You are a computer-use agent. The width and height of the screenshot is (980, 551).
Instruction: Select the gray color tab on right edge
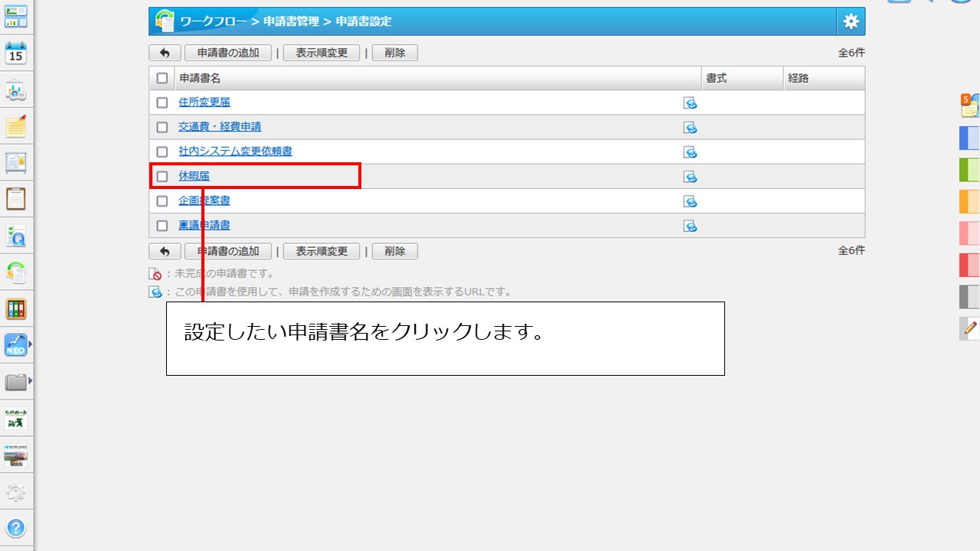970,296
